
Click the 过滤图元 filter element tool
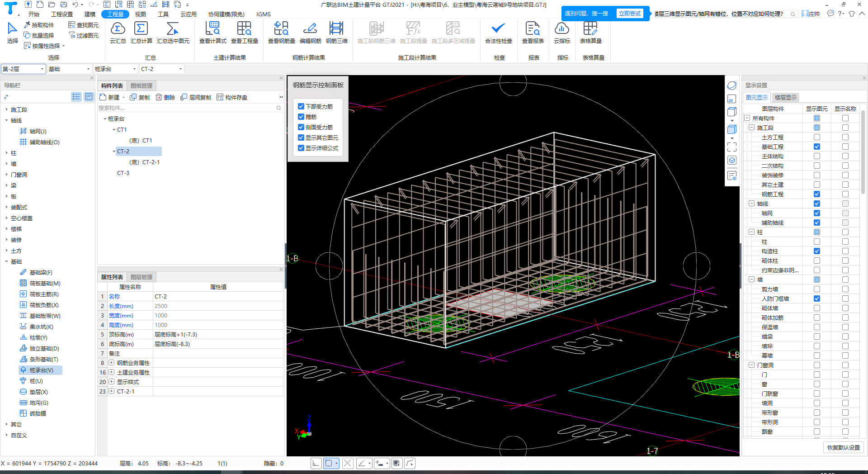[84, 35]
